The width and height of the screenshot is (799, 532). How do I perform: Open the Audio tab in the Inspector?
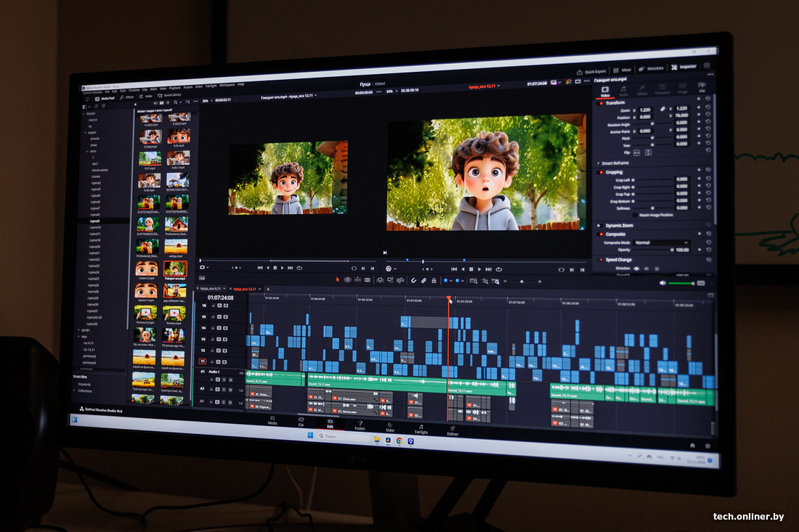click(x=624, y=91)
